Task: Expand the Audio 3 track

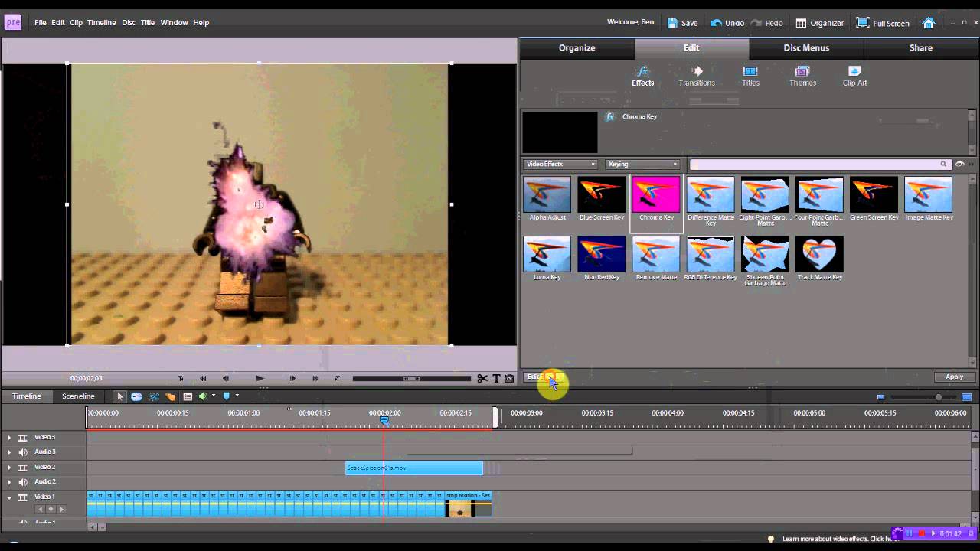Action: point(9,452)
